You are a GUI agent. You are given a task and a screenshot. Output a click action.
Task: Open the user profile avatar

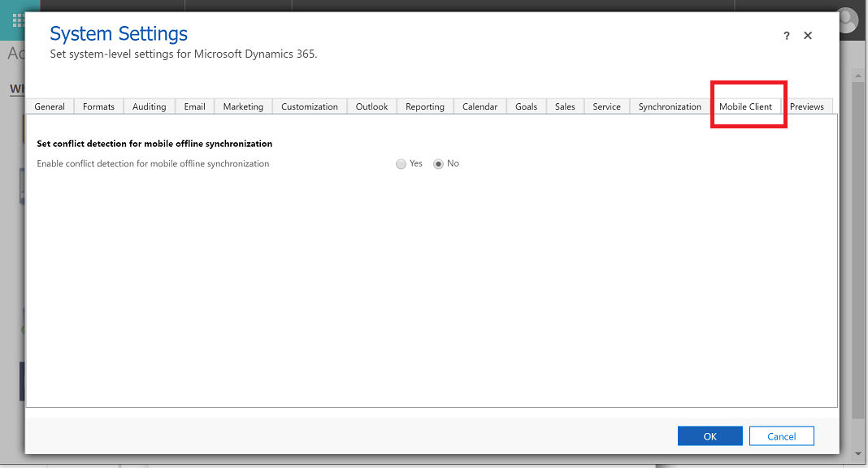click(x=847, y=20)
